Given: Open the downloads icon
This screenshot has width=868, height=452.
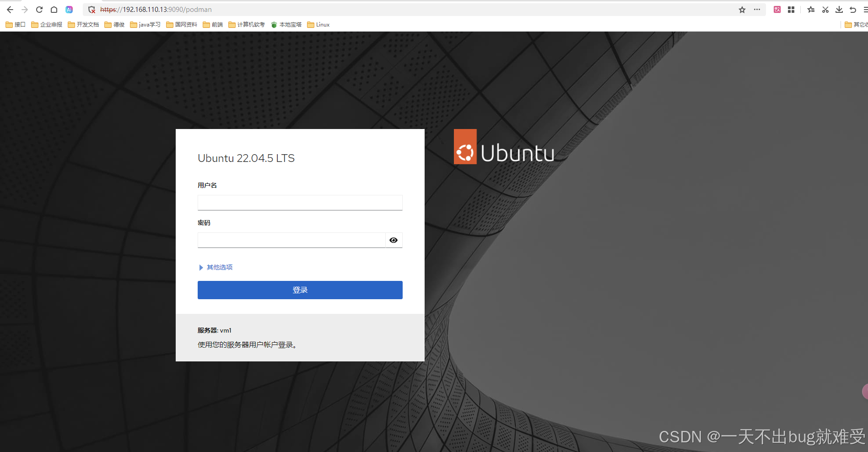Looking at the screenshot, I should pos(839,9).
